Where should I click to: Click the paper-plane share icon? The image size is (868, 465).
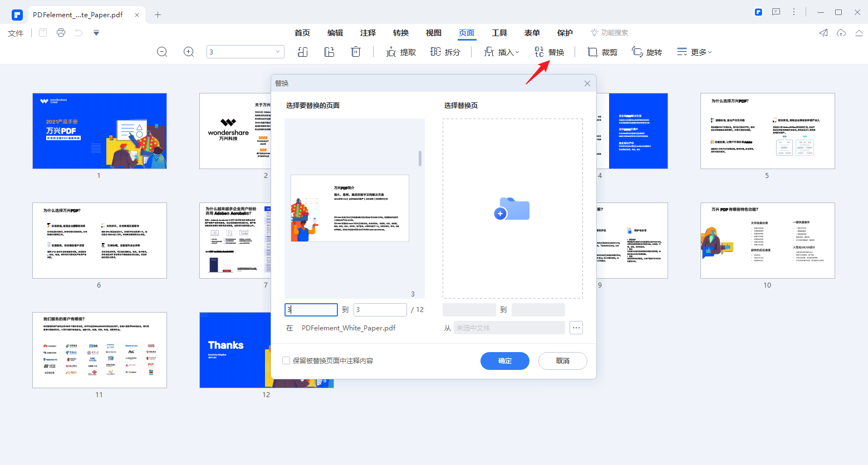(823, 33)
